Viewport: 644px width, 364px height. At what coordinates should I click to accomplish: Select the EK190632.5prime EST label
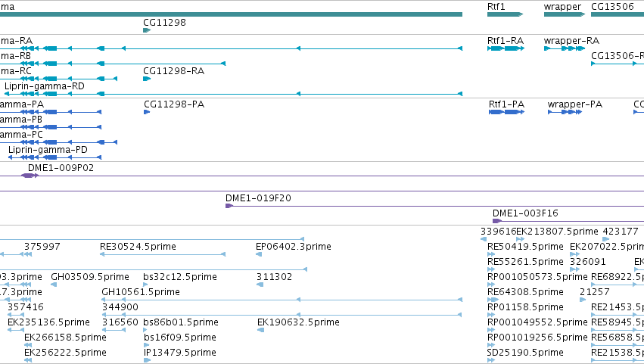pyautogui.click(x=298, y=322)
